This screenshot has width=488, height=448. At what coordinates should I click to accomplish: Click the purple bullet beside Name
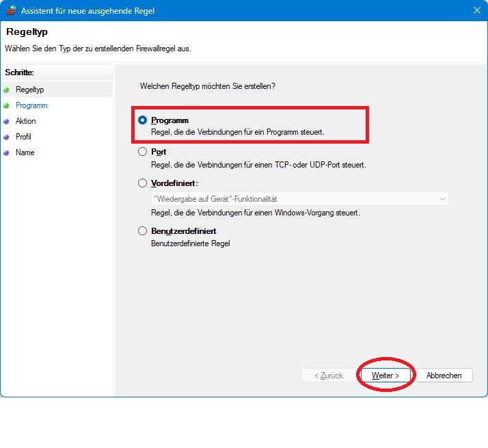tap(6, 153)
